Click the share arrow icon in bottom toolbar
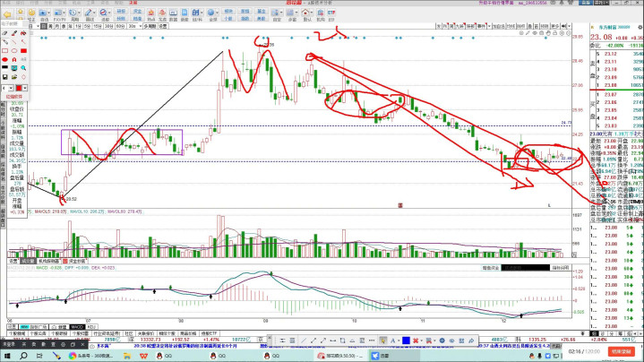 point(471,340)
